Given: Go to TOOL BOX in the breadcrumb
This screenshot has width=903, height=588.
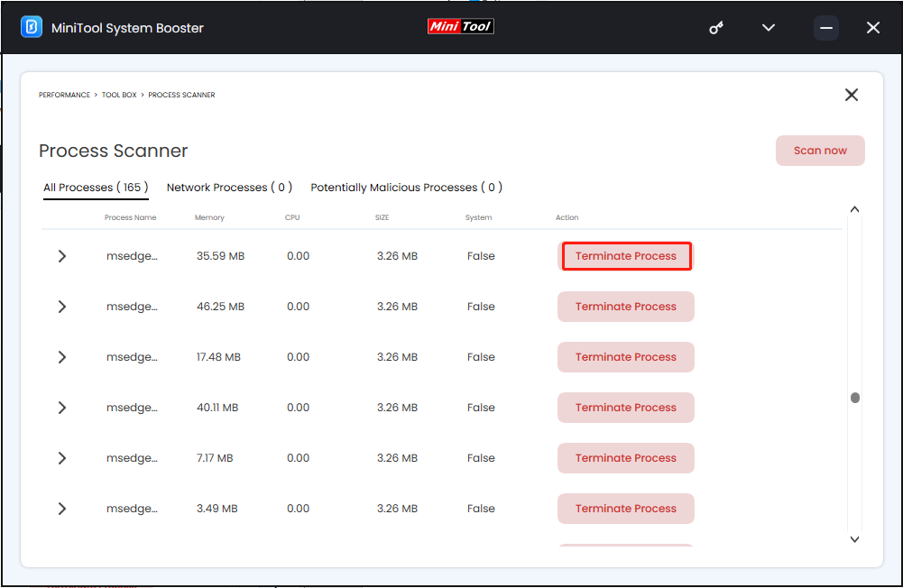Looking at the screenshot, I should click(x=119, y=95).
